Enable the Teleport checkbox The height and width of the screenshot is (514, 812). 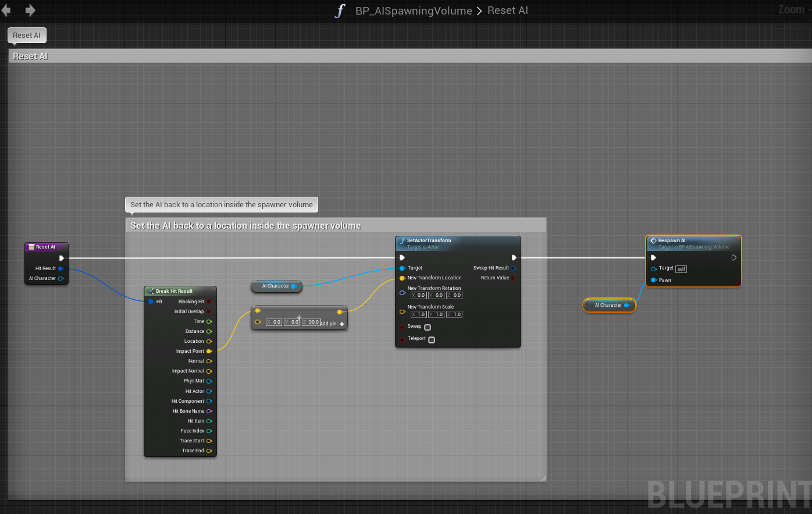(x=432, y=339)
